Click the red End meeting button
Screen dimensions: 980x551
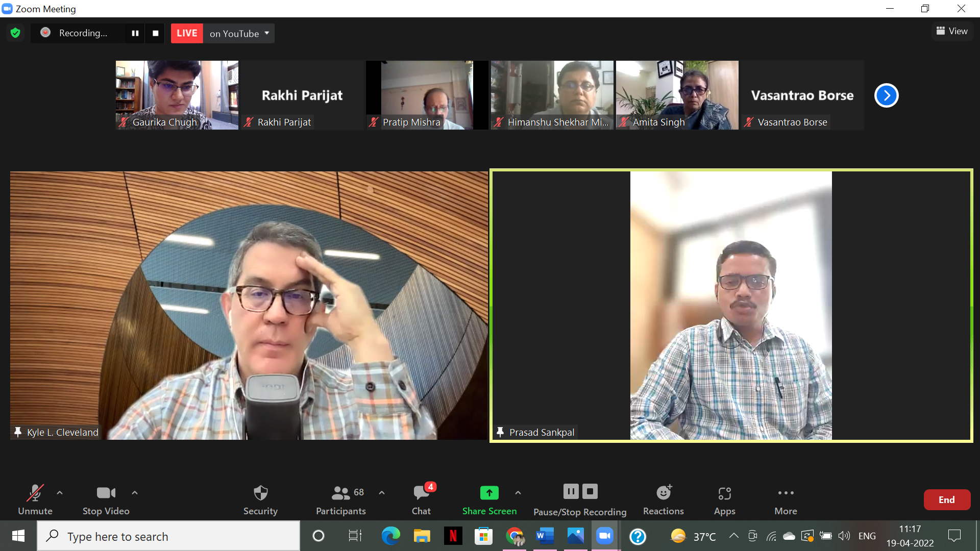click(946, 500)
